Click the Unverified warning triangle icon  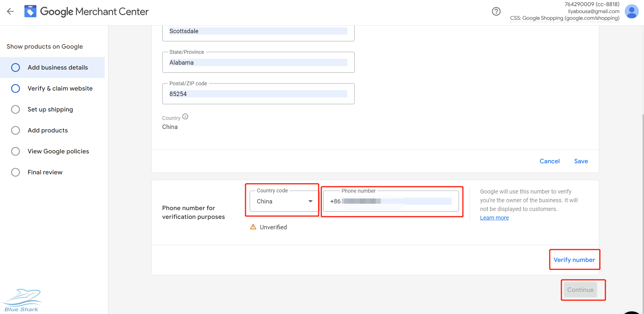pos(253,227)
